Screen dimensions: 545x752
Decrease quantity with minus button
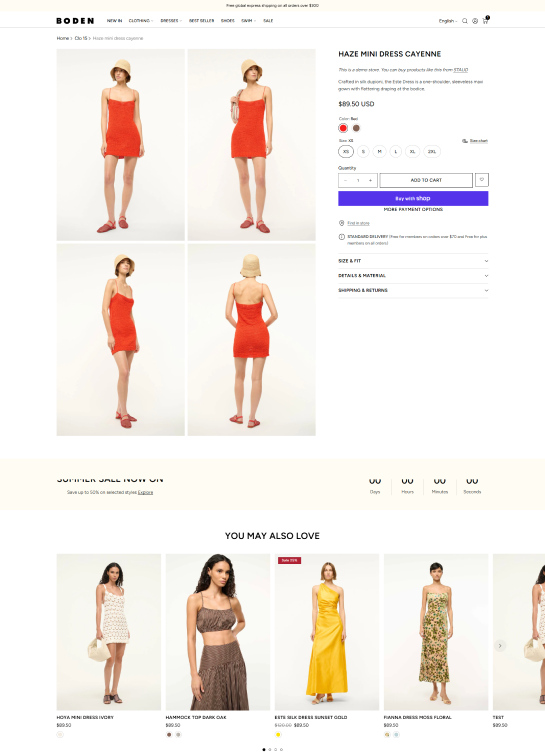coord(345,180)
